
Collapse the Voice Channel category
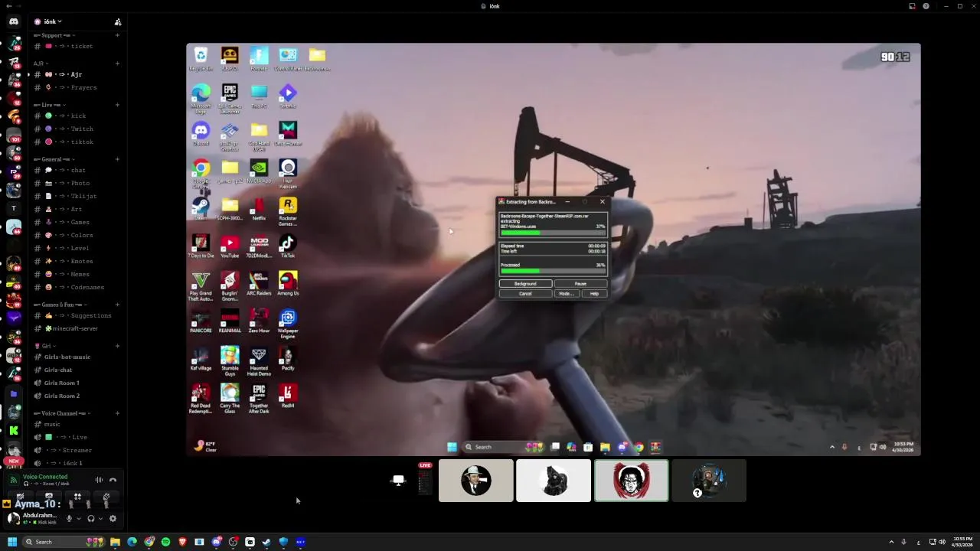63,413
